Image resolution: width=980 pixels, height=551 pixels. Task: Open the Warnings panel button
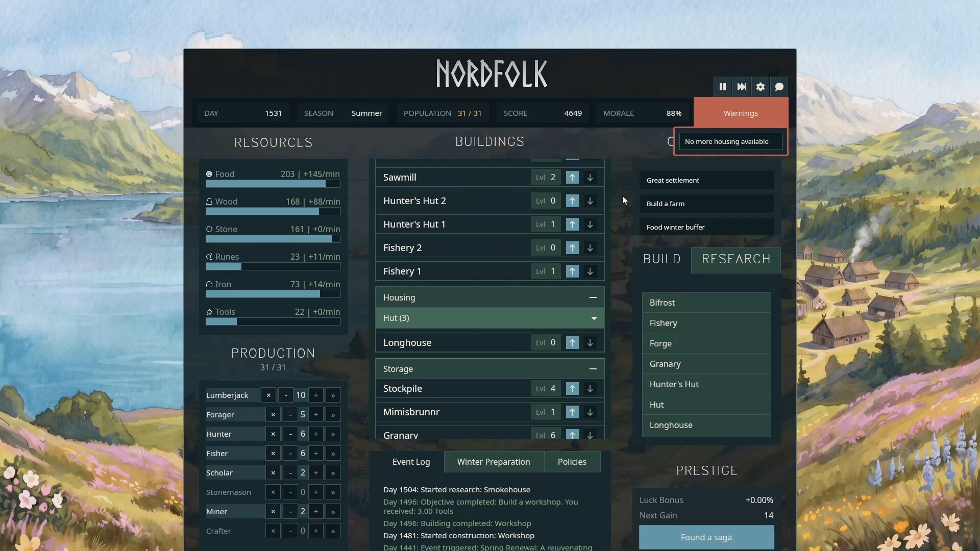click(x=741, y=113)
